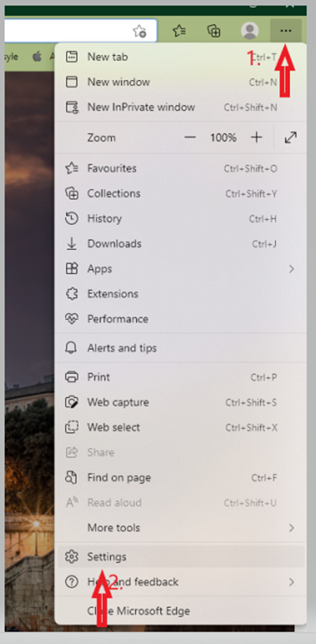Viewport: 316px width, 644px height.
Task: Increase zoom with the plus button
Action: point(256,138)
